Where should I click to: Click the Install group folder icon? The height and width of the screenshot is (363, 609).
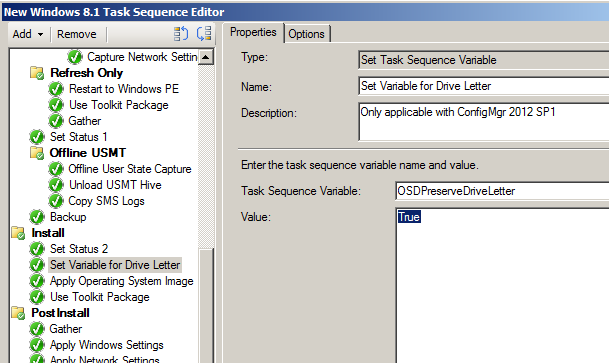(18, 233)
